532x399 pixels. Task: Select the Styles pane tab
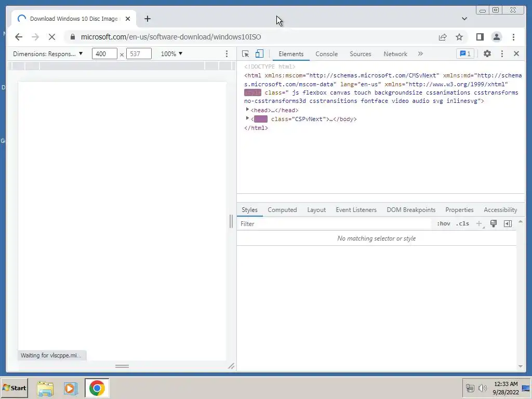[249, 210]
